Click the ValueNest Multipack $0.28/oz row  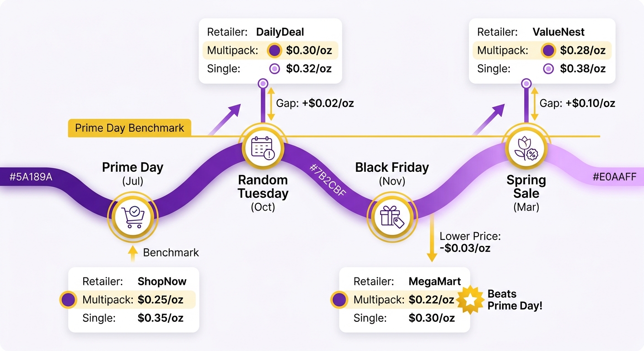[542, 50]
